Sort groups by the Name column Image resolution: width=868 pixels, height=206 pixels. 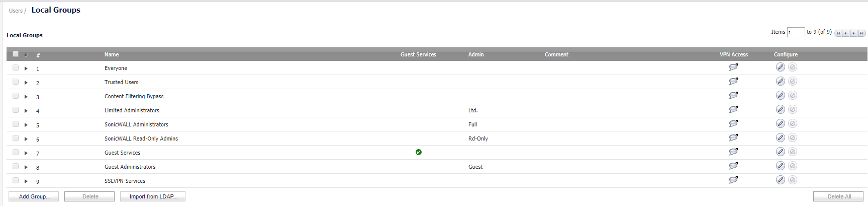pyautogui.click(x=112, y=54)
